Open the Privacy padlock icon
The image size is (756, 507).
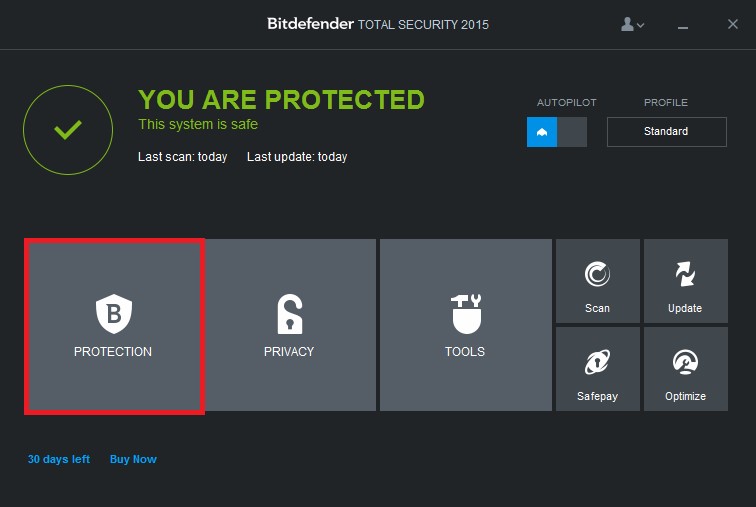(290, 314)
